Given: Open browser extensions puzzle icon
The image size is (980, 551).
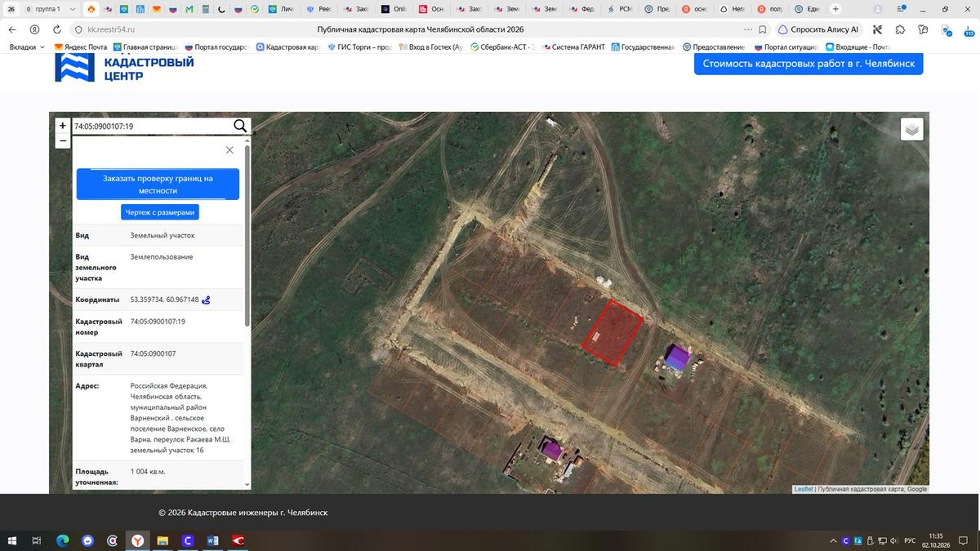Looking at the screenshot, I should click(x=900, y=29).
